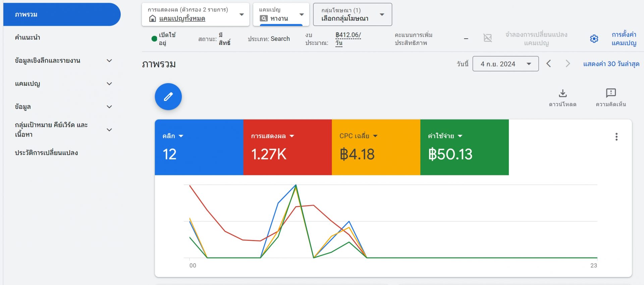This screenshot has height=285, width=644.
Task: Click the campaign change simulation icon
Action: click(487, 38)
